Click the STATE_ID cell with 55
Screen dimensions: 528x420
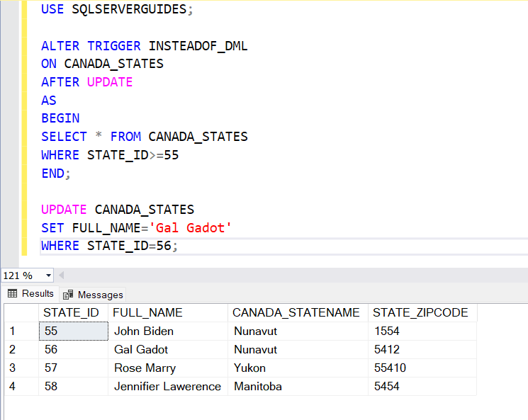click(x=74, y=331)
